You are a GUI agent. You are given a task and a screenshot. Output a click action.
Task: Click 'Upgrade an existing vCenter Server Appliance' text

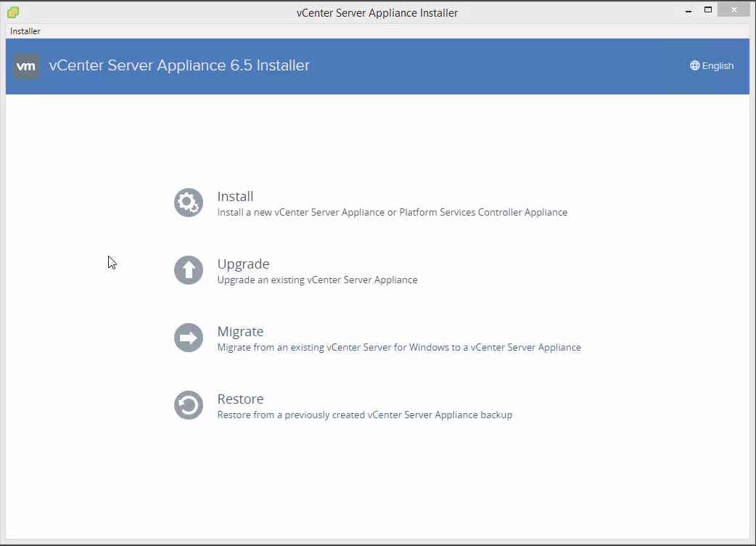tap(317, 280)
